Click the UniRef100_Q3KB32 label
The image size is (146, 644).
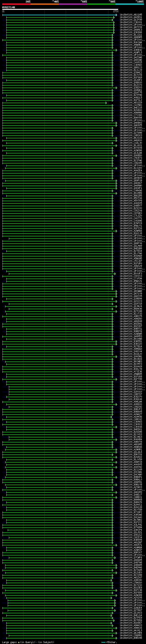[131, 50]
